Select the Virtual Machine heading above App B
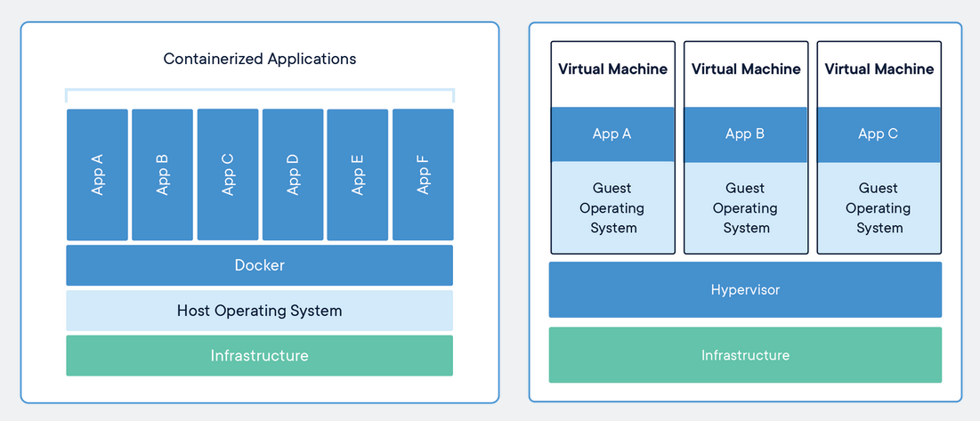The height and width of the screenshot is (421, 980). tap(746, 69)
